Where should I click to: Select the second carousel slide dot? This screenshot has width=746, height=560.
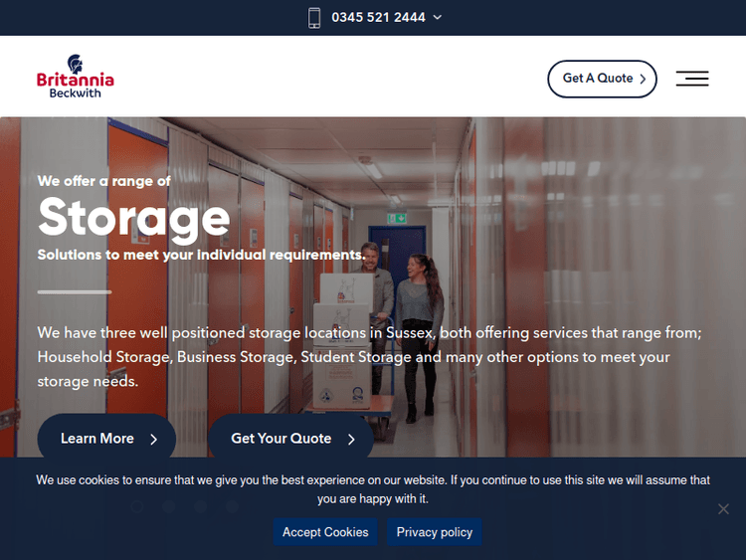169,506
